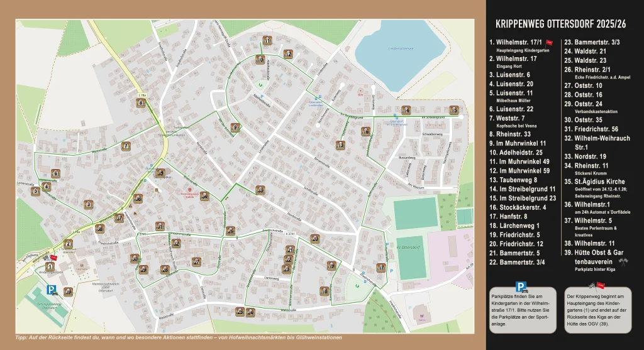Image resolution: width=644 pixels, height=350 pixels.
Task: Click the red flag beside Wilhelmstr. 17/1 entry
Action: tap(549, 43)
